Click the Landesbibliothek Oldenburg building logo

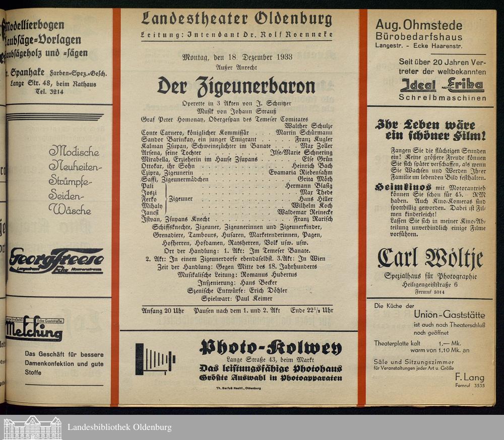point(32,427)
